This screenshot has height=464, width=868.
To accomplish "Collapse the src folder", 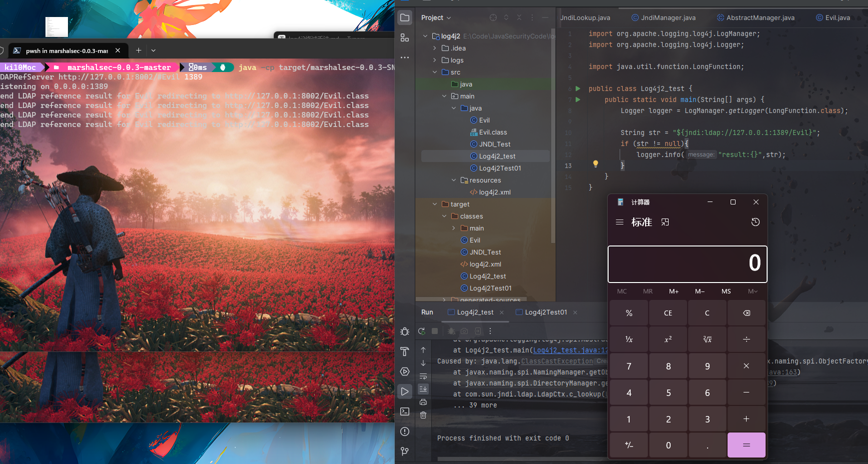I will pyautogui.click(x=435, y=72).
